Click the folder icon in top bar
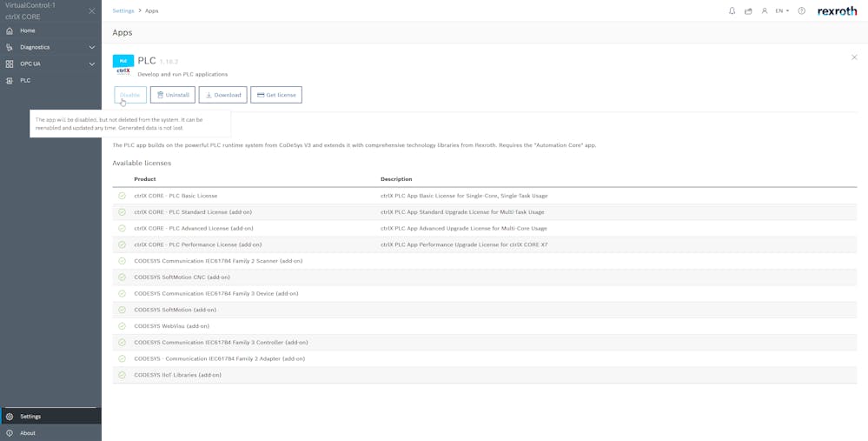 pos(748,11)
